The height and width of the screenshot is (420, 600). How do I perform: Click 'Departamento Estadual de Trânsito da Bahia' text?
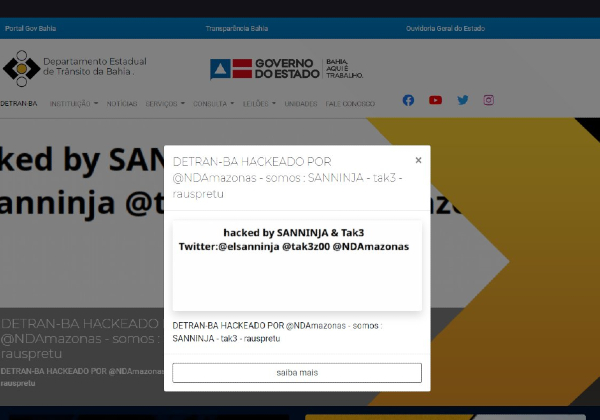pos(95,67)
